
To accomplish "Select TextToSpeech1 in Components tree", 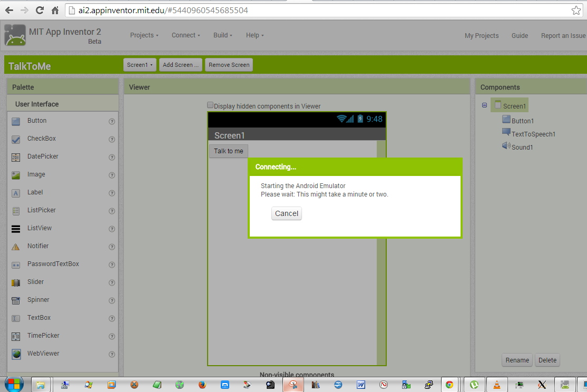I will (533, 134).
